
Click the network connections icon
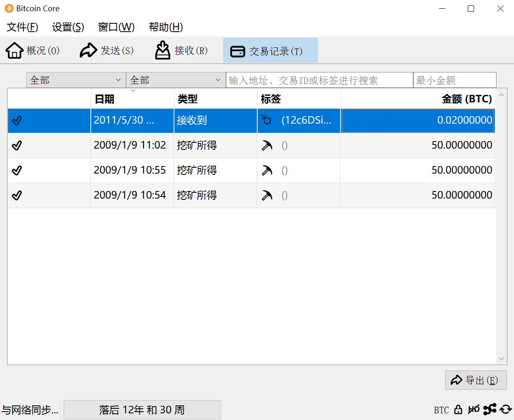tap(490, 410)
